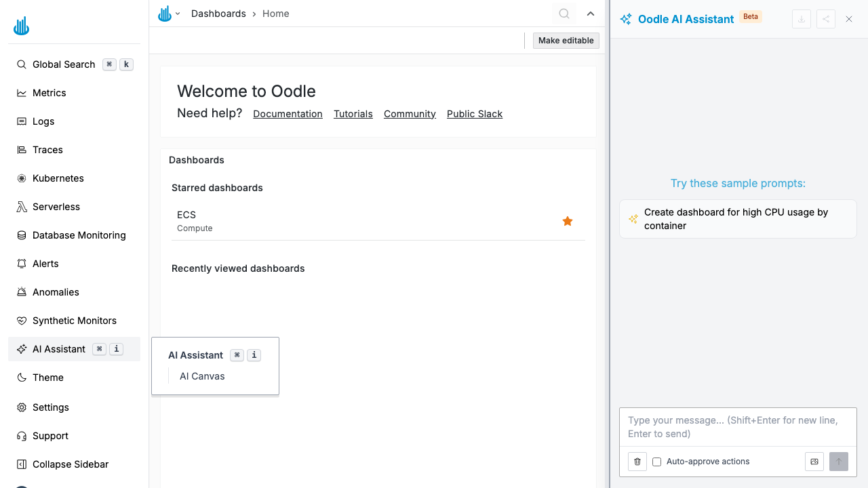
Task: Attach an image to your message
Action: pyautogui.click(x=814, y=462)
